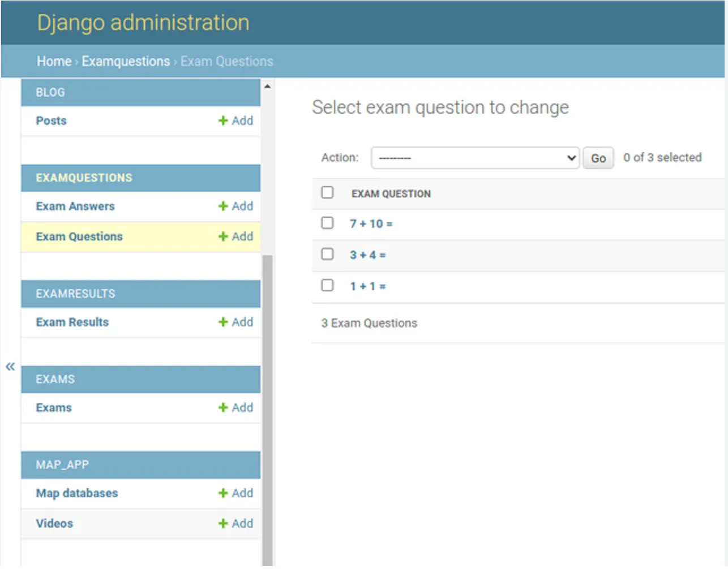Tick the checkbox next to 3 + 4 =
The height and width of the screenshot is (569, 728).
[x=327, y=254]
